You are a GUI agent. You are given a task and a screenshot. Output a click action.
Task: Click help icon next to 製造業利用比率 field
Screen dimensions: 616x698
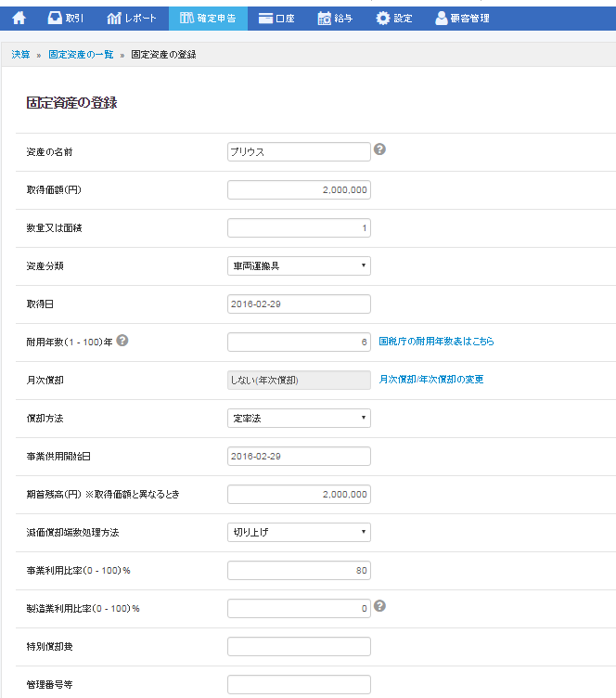[x=379, y=606]
